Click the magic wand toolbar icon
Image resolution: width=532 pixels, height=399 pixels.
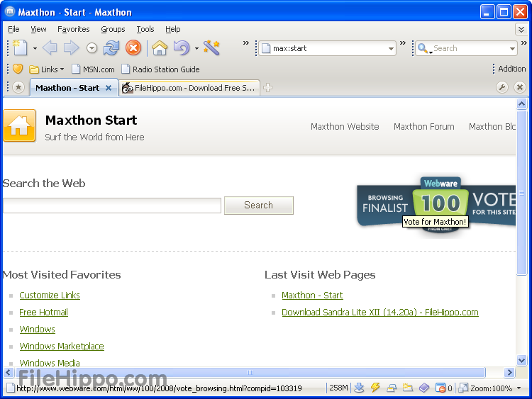[x=211, y=47]
